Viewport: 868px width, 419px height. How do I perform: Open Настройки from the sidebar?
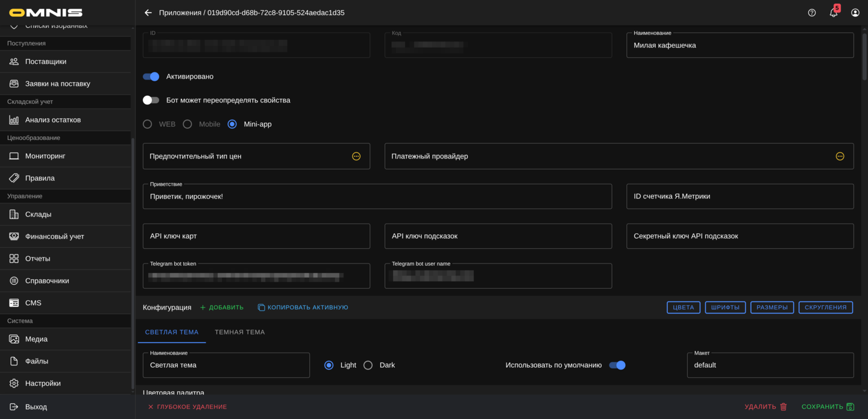tap(43, 383)
